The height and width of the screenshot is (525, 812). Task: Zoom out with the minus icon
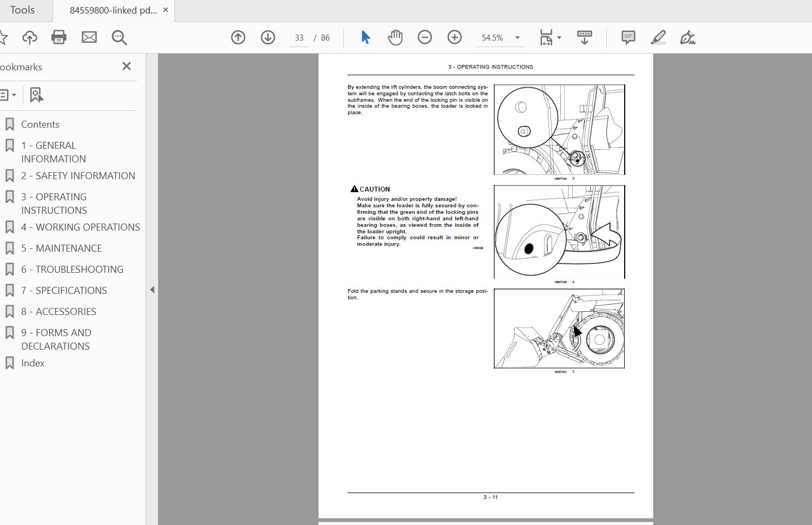click(425, 37)
